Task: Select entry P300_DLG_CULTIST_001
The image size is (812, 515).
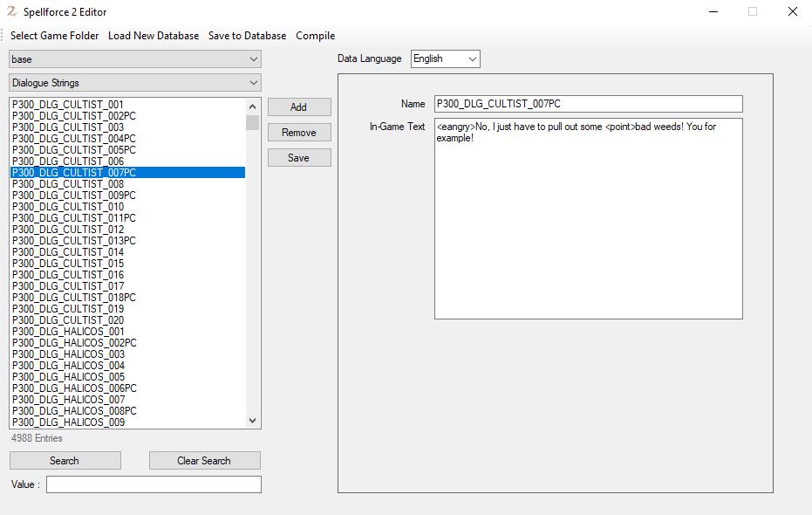Action: (127, 104)
